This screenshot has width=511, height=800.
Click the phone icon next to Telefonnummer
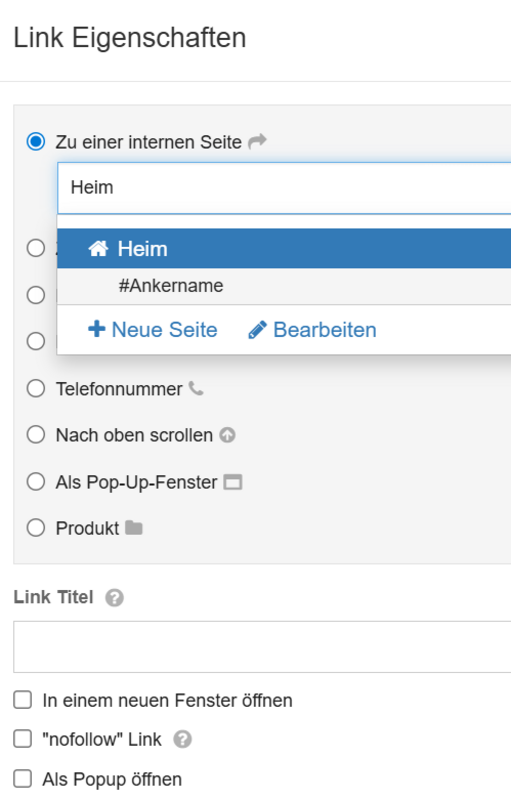(196, 388)
